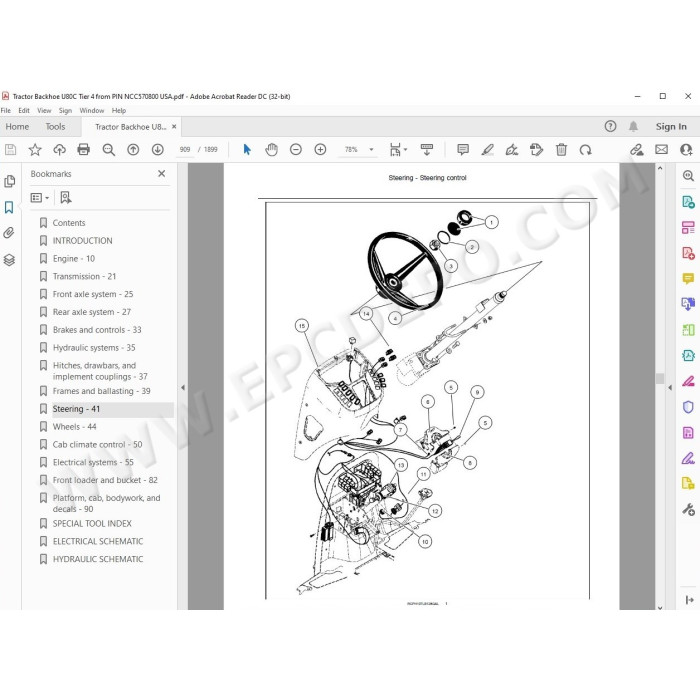
Task: Switch to the Home tab
Action: 17,127
